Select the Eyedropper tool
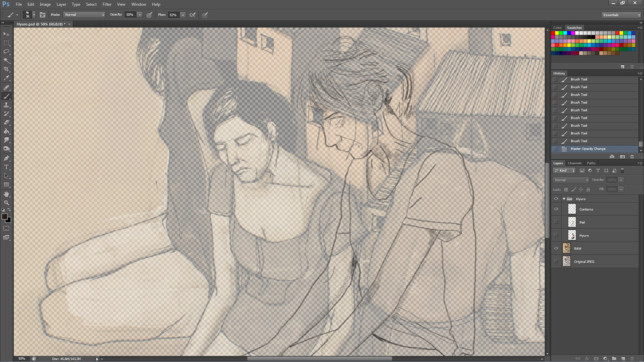 click(x=6, y=78)
